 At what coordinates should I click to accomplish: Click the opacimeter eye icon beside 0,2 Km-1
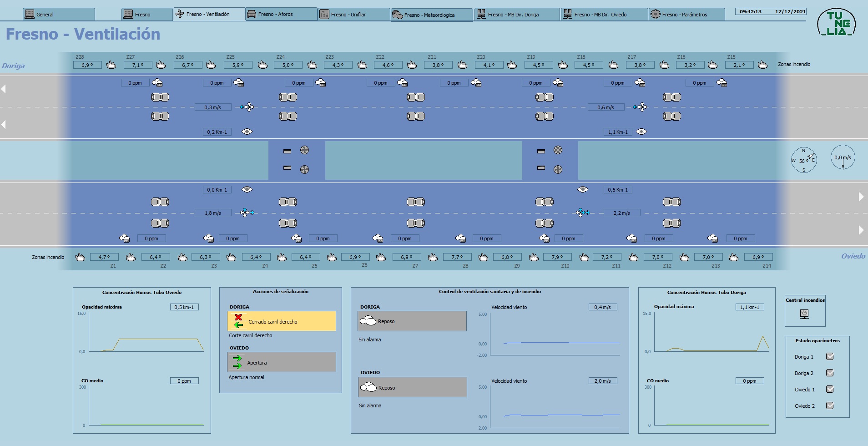(x=247, y=132)
